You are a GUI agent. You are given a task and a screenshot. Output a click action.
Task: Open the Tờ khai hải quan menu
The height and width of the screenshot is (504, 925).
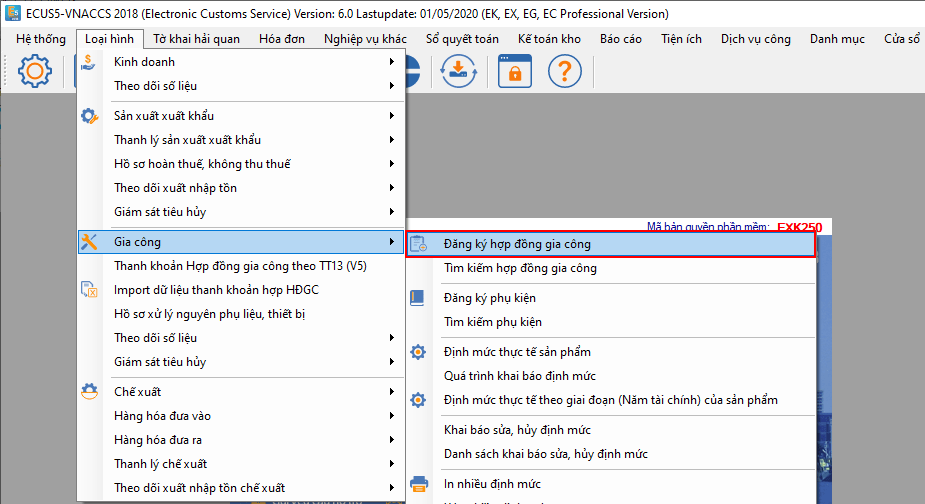coord(196,39)
